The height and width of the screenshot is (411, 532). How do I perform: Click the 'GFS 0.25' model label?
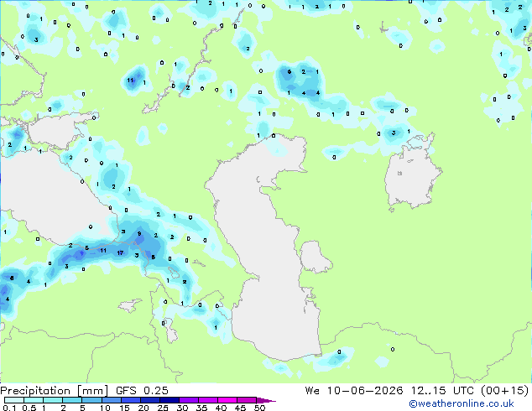142,391
